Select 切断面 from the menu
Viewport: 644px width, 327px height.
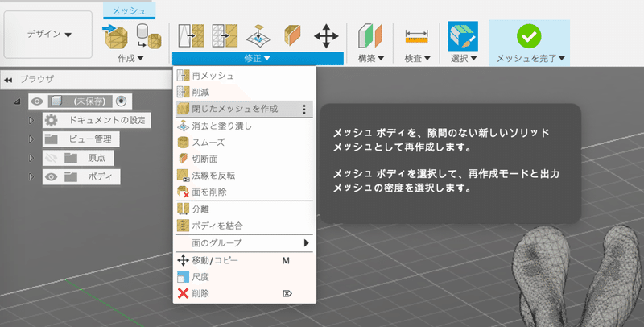pos(245,159)
